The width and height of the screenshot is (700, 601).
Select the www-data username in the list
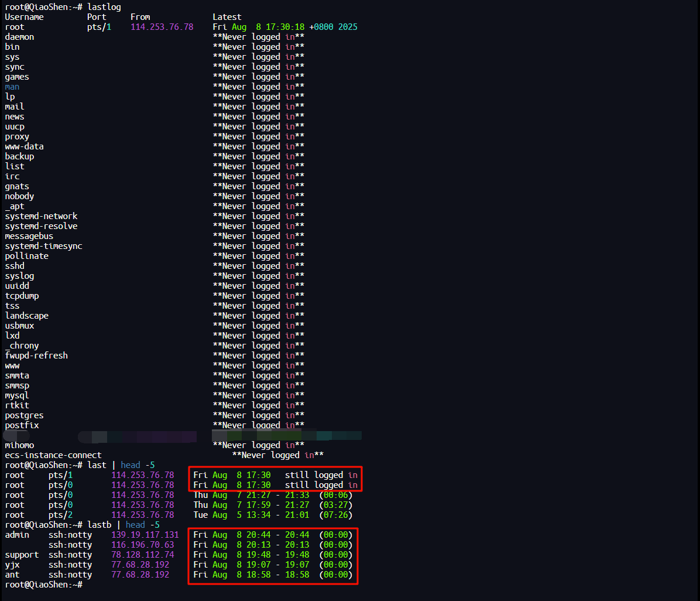pos(24,146)
